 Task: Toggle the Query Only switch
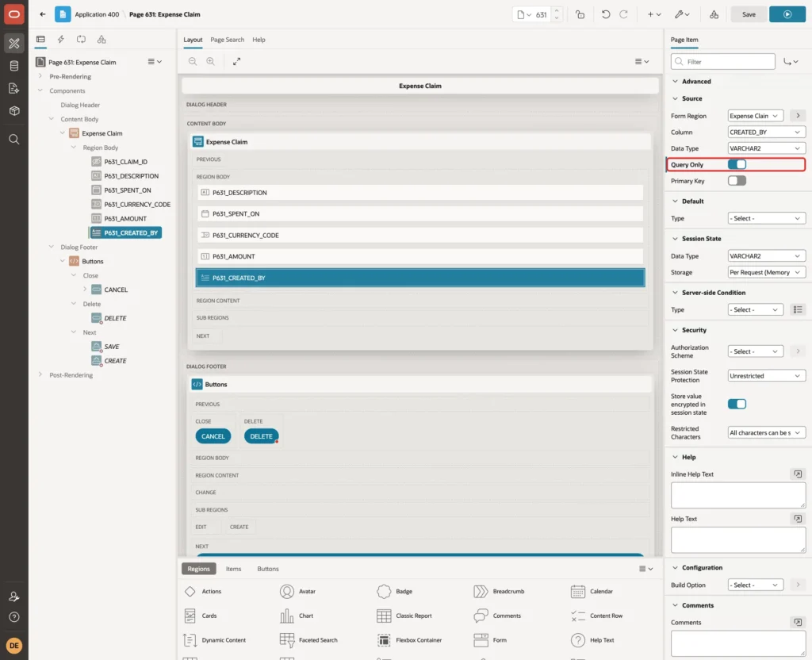(737, 164)
